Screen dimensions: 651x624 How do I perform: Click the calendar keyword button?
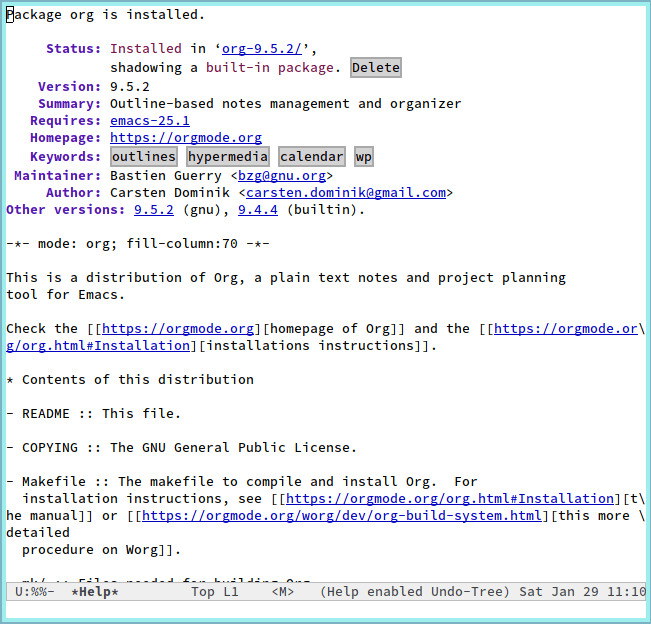[311, 157]
